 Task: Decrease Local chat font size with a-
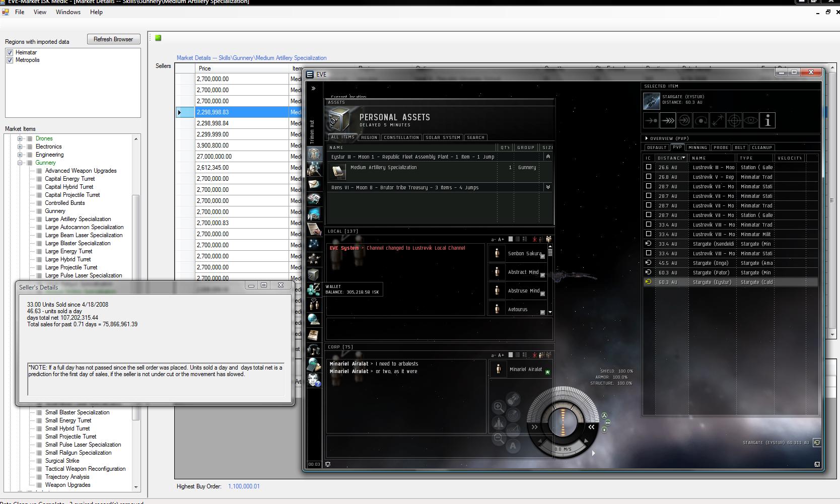click(x=494, y=240)
